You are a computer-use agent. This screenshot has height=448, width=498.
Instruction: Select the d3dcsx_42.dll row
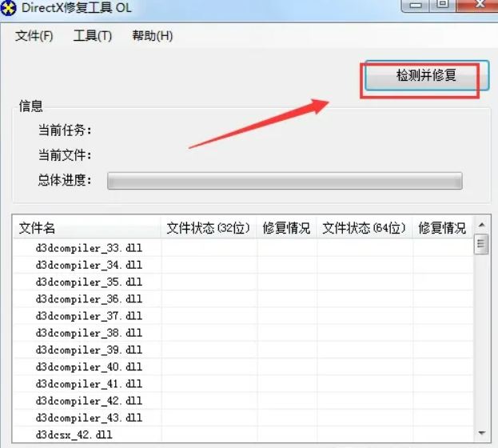[243, 434]
